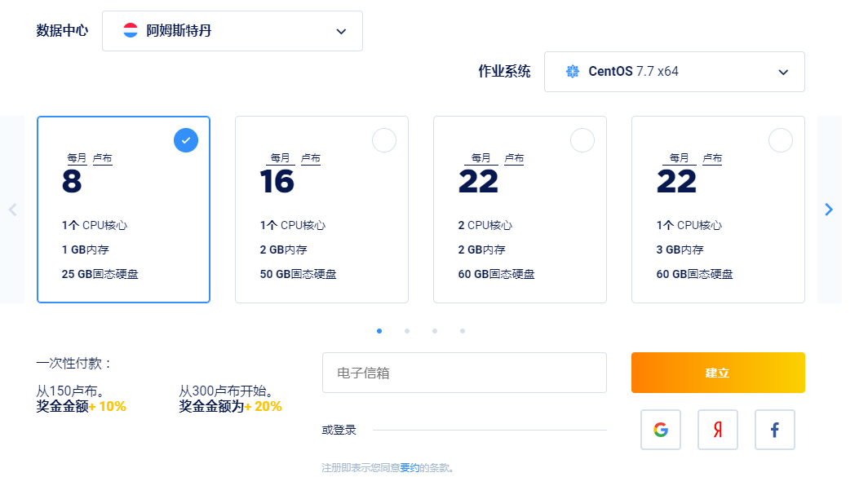Open the 要约 terms link

(410, 467)
